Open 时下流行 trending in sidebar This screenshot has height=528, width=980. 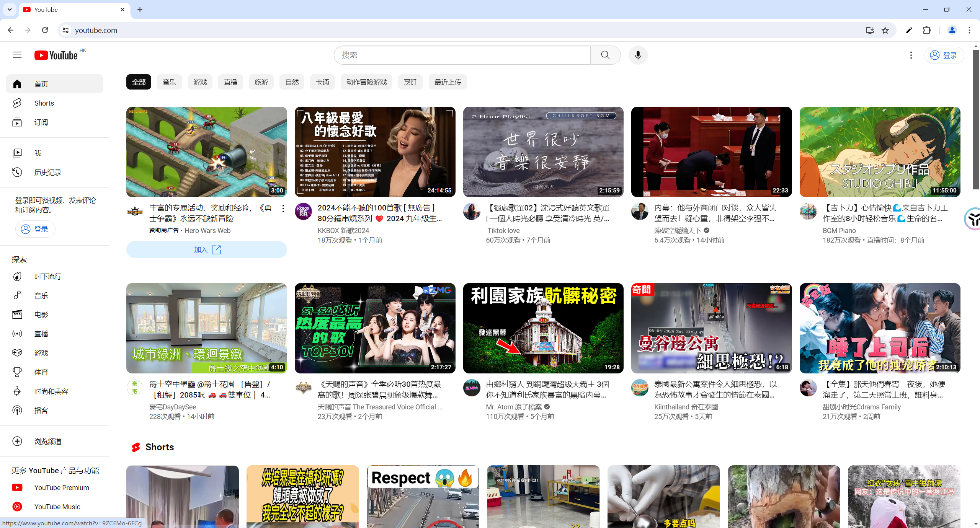pos(48,276)
